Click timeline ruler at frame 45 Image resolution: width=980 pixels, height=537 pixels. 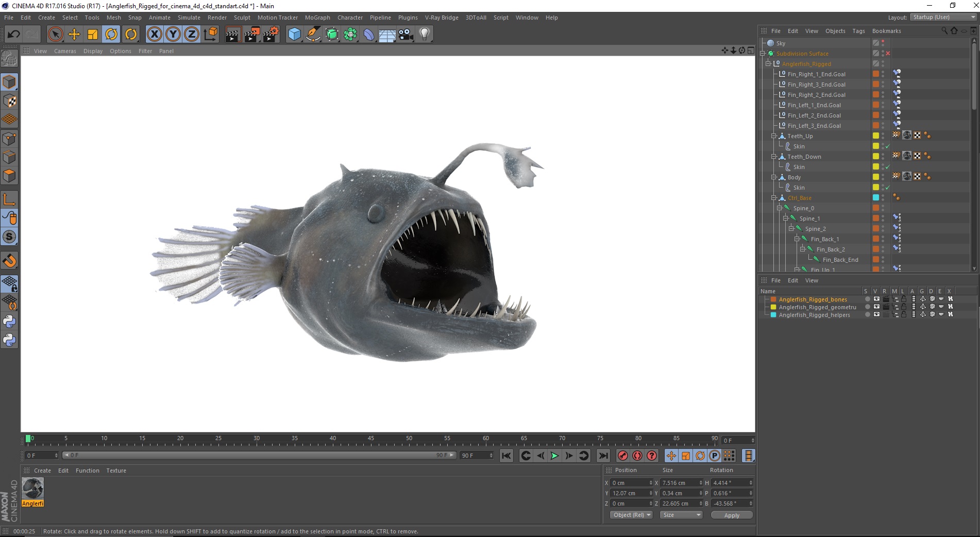click(371, 439)
